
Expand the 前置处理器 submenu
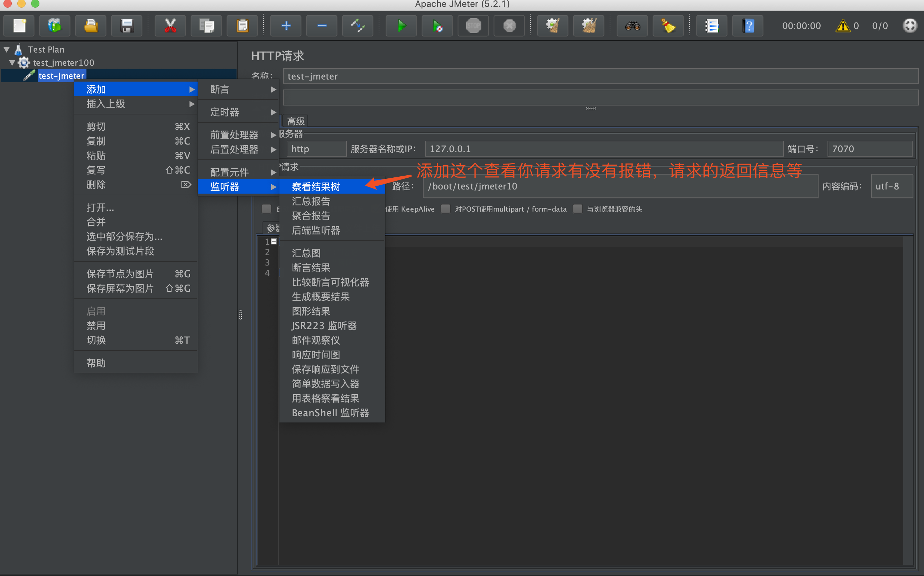coord(239,134)
